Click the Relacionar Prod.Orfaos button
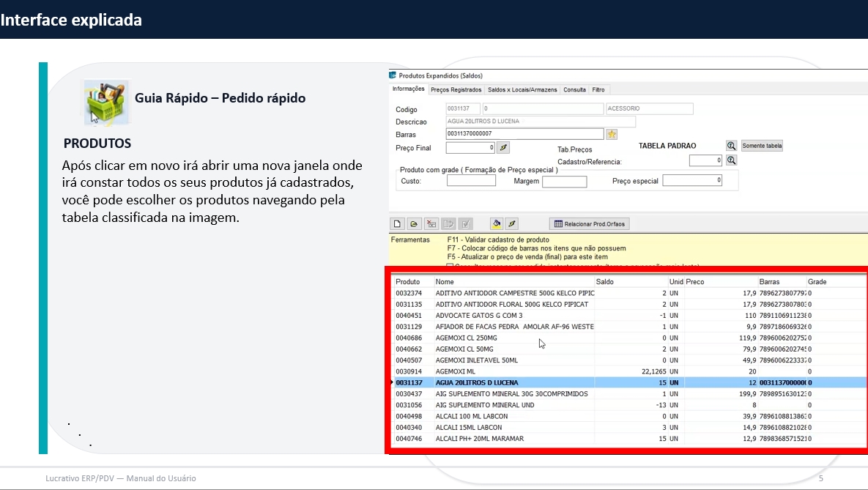This screenshot has width=868, height=490. [590, 224]
